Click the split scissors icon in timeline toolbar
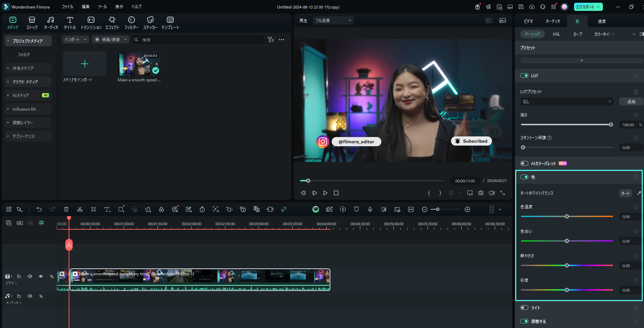The height and width of the screenshot is (328, 644). tap(80, 209)
